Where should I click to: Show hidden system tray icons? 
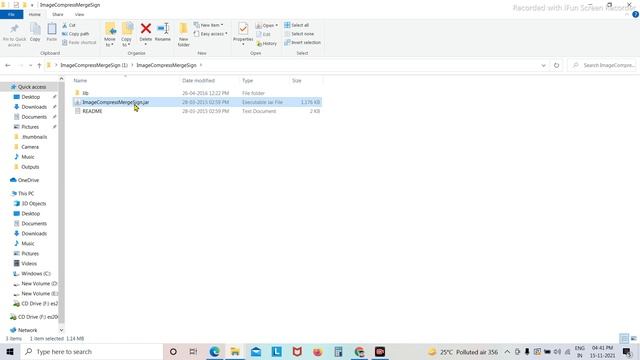click(507, 352)
